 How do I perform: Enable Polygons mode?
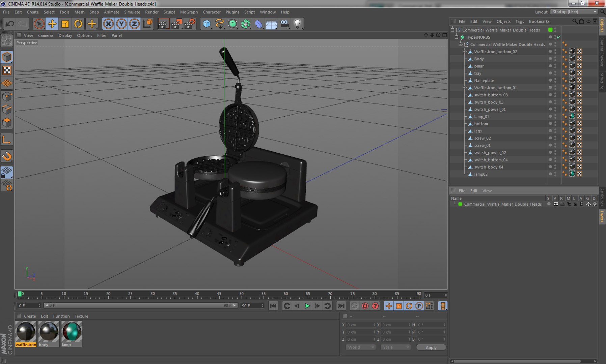tap(7, 122)
